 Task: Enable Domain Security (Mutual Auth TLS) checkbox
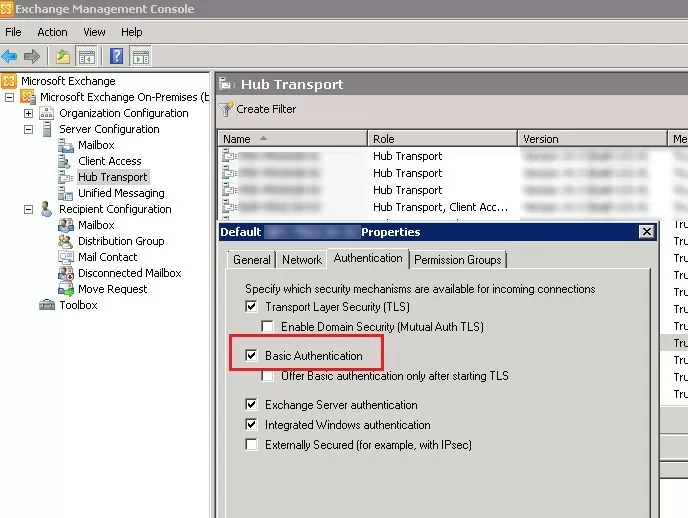coord(267,326)
